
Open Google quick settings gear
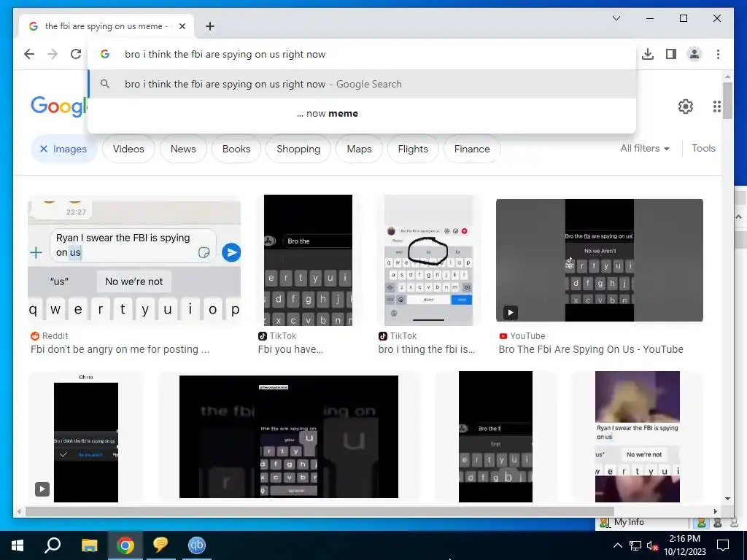click(x=685, y=106)
